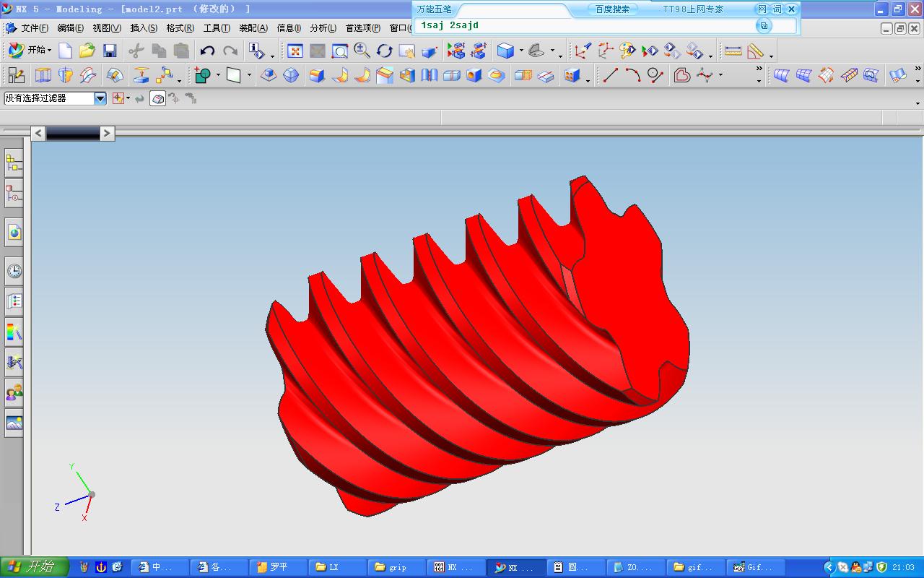Click the right scroll arrow on navigator bar
This screenshot has width=924, height=578.
107,133
